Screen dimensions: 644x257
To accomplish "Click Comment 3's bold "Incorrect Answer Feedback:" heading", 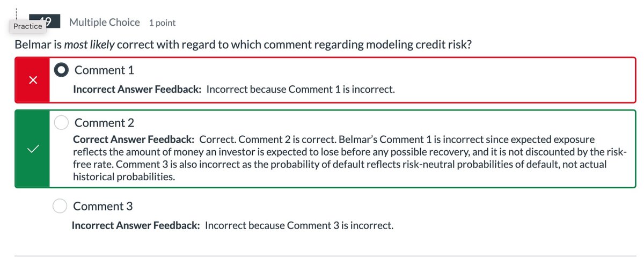I will point(136,226).
